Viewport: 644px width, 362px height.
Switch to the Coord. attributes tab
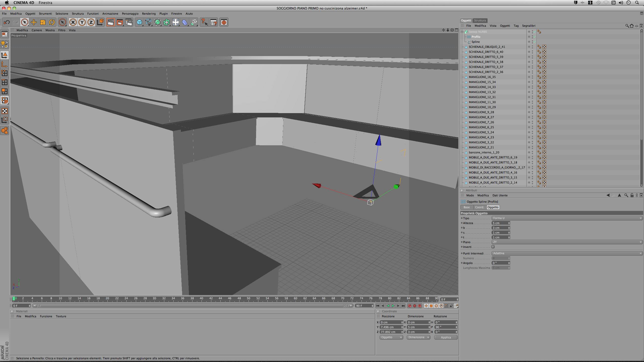[x=479, y=207]
